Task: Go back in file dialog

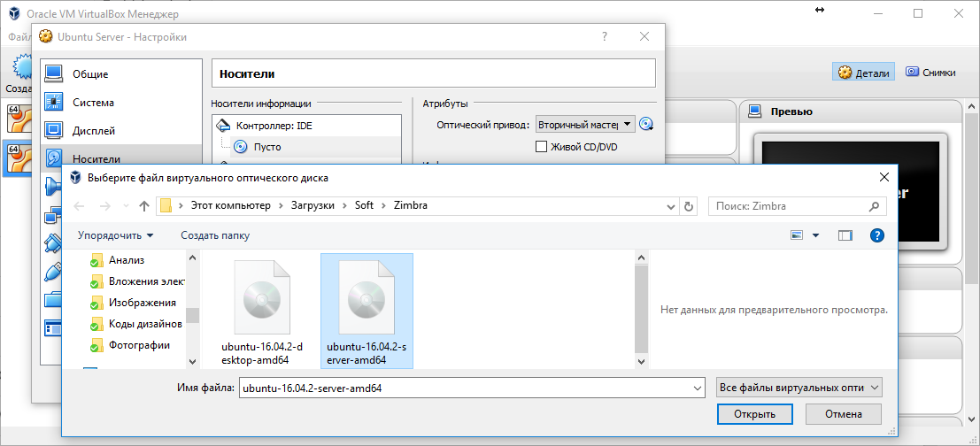Action: 80,206
